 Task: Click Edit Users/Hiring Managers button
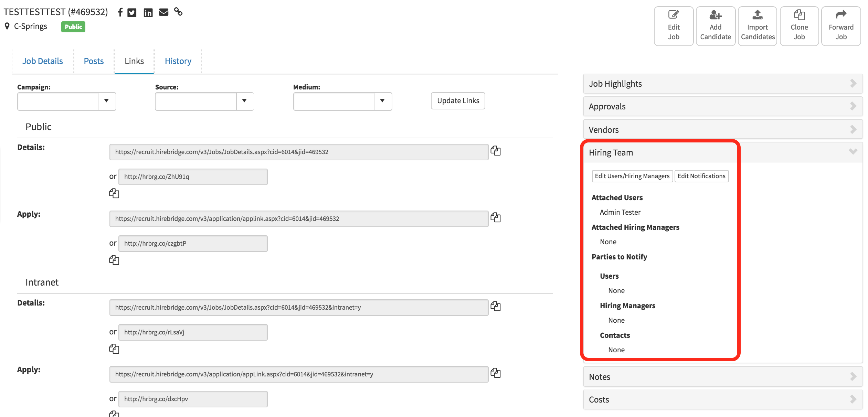pos(632,176)
